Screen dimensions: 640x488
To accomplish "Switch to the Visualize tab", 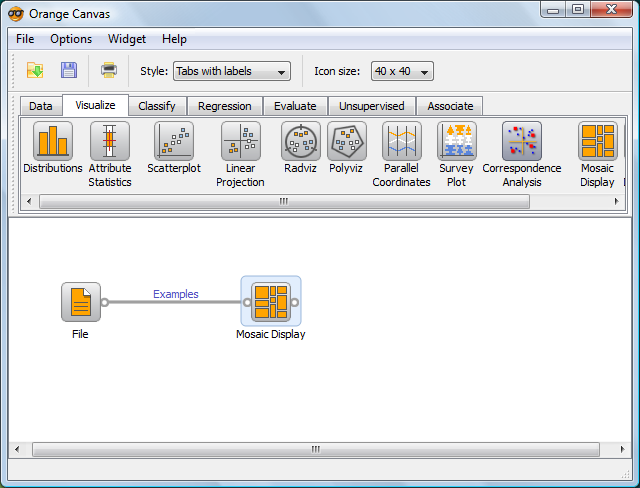I will [96, 105].
